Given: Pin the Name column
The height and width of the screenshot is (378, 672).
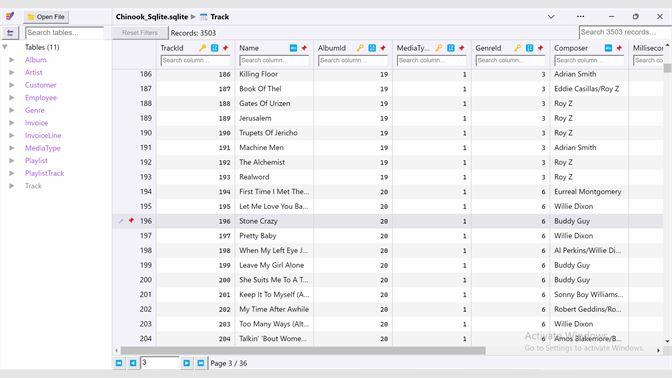Looking at the screenshot, I should pos(304,48).
